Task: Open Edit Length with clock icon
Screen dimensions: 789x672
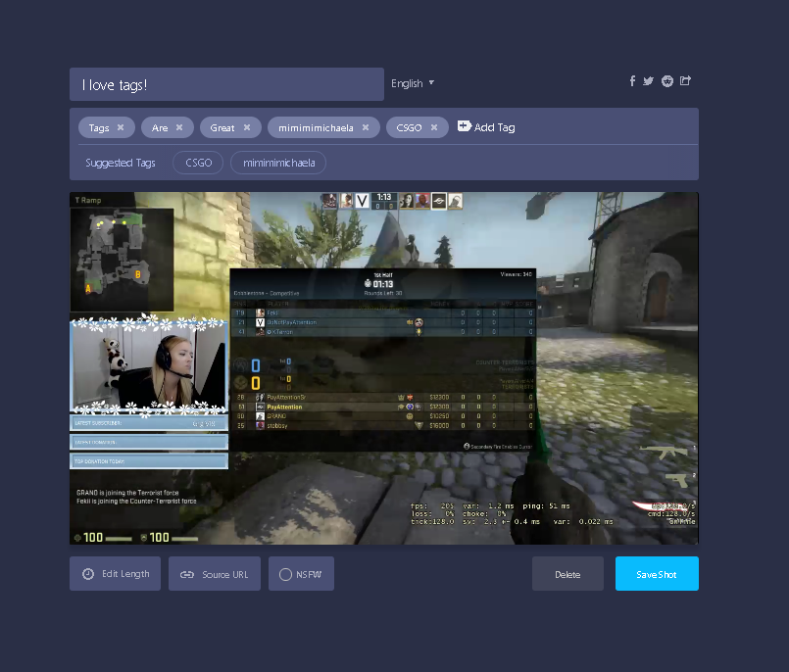Action: coord(116,573)
